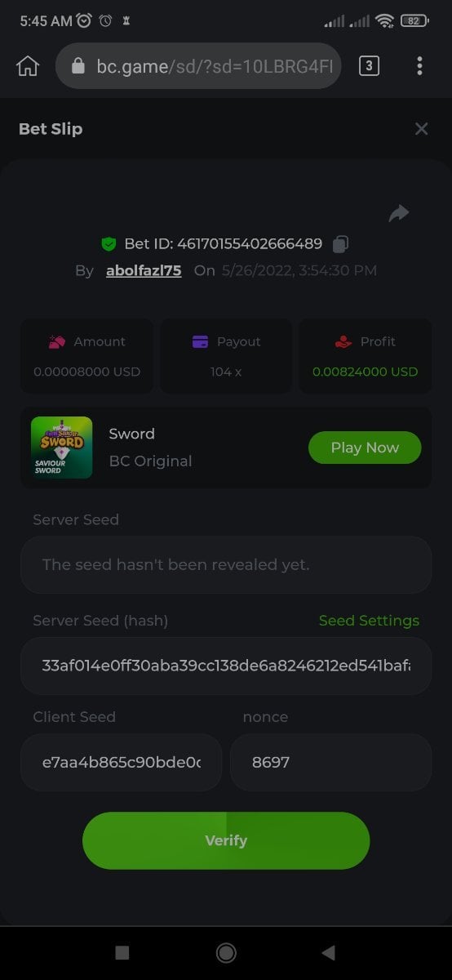Share the bet using the arrow icon
This screenshot has height=980, width=452.
(398, 213)
